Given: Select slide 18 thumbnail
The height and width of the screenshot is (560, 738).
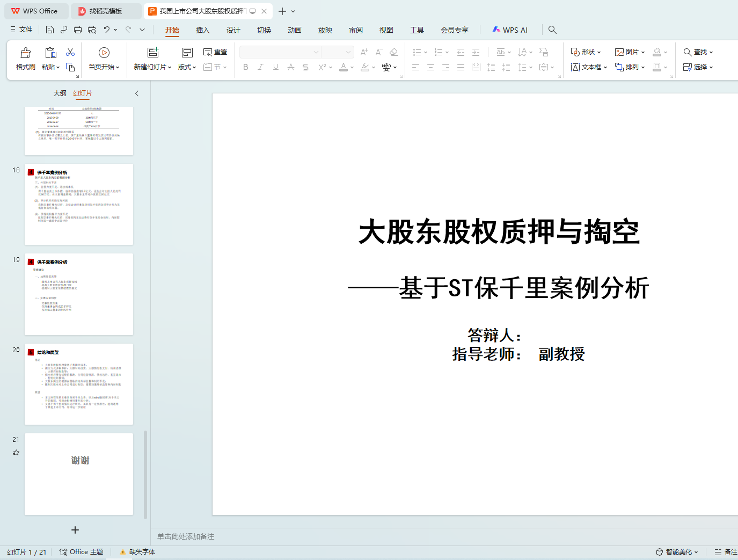Looking at the screenshot, I should pos(79,205).
